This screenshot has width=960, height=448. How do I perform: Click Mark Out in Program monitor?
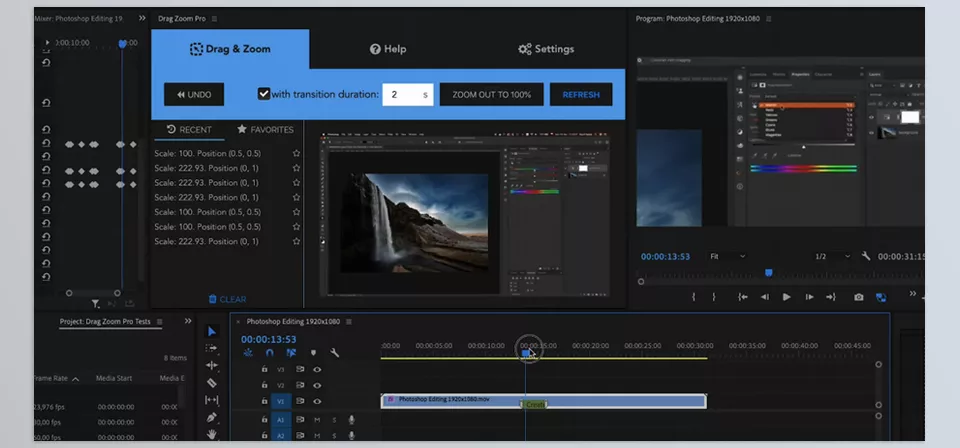tap(714, 297)
